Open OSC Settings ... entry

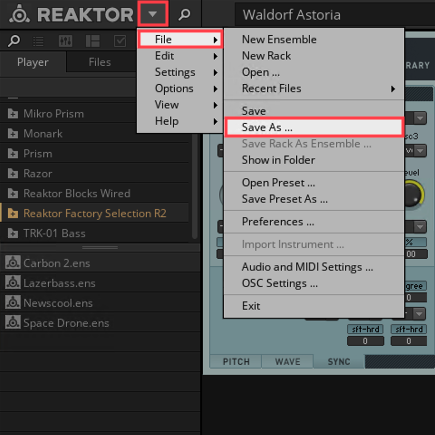click(314, 283)
